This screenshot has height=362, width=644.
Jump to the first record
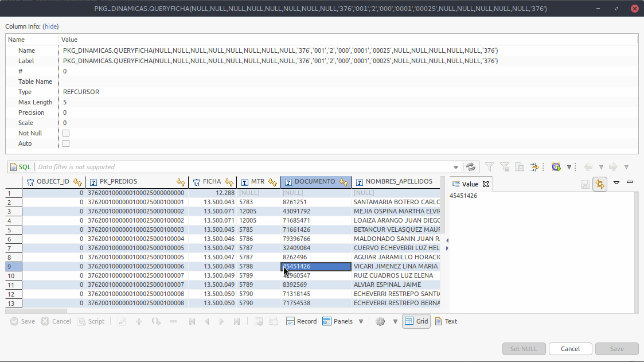pyautogui.click(x=193, y=321)
